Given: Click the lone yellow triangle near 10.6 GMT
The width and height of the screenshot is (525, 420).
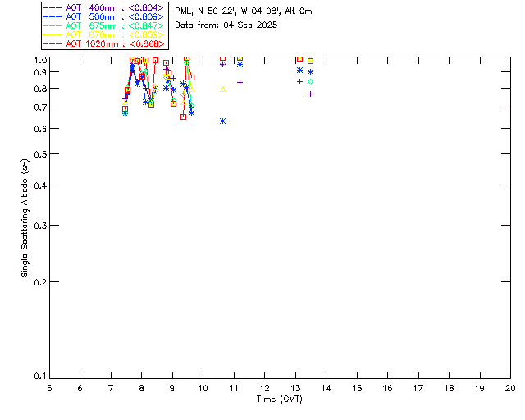Looking at the screenshot, I should [222, 89].
